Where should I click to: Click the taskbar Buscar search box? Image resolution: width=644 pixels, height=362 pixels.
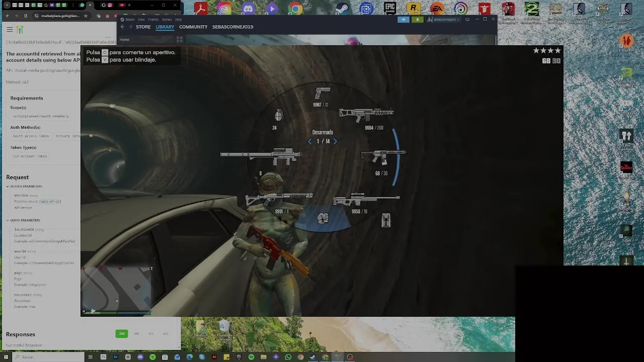pos(48,357)
